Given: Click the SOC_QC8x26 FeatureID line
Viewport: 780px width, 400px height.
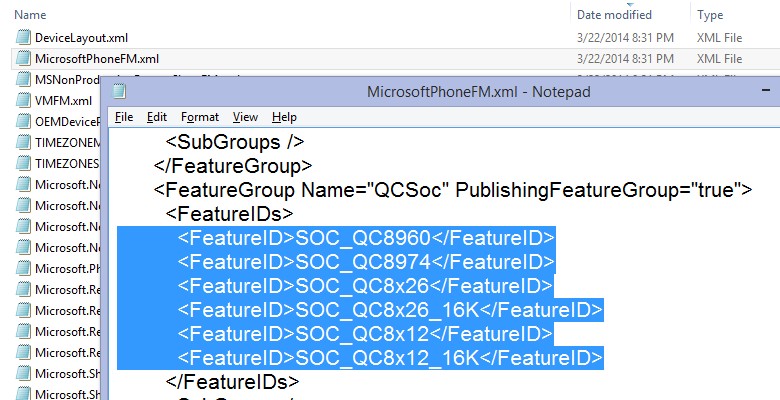Looking at the screenshot, I should click(365, 285).
